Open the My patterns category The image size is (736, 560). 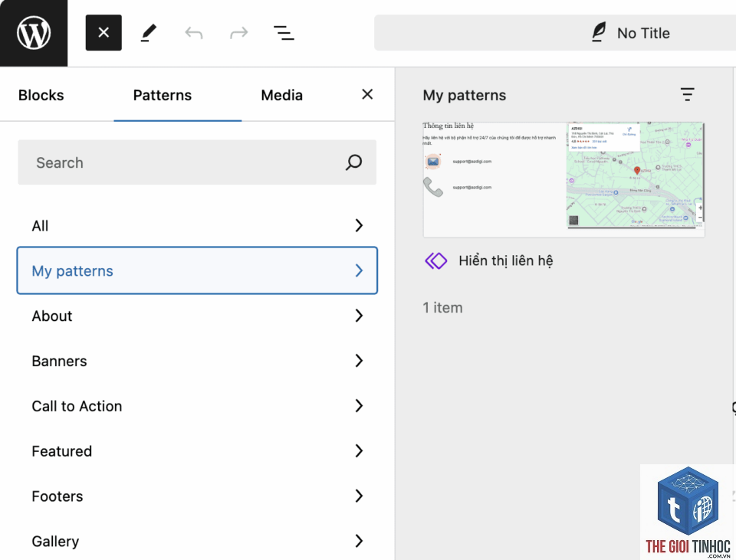(x=197, y=270)
